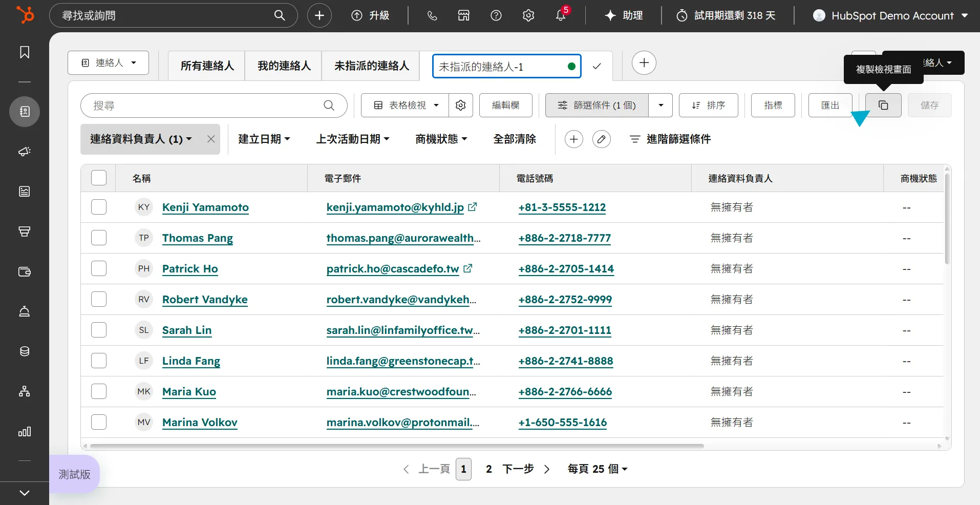Go to 下一步 next page
The width and height of the screenshot is (980, 505).
point(526,469)
